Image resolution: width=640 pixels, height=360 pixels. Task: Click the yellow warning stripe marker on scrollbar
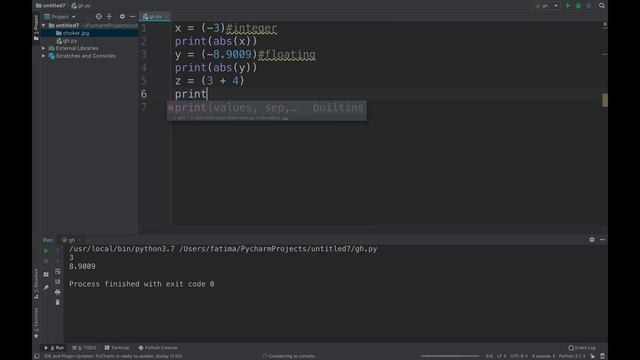(x=605, y=100)
